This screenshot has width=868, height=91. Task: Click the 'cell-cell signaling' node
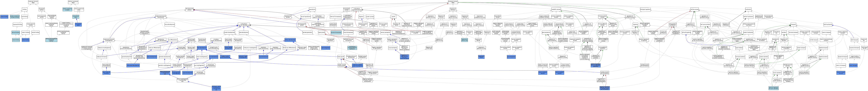tap(686, 33)
